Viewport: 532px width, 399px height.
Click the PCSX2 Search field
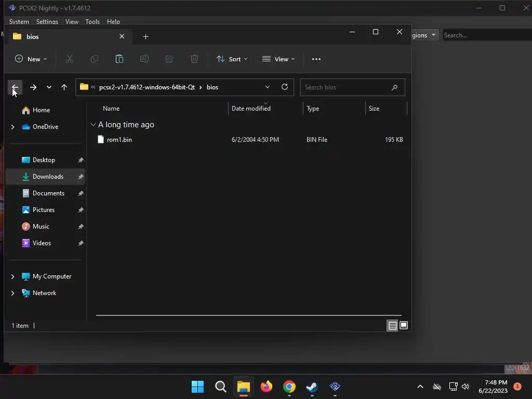click(x=487, y=35)
